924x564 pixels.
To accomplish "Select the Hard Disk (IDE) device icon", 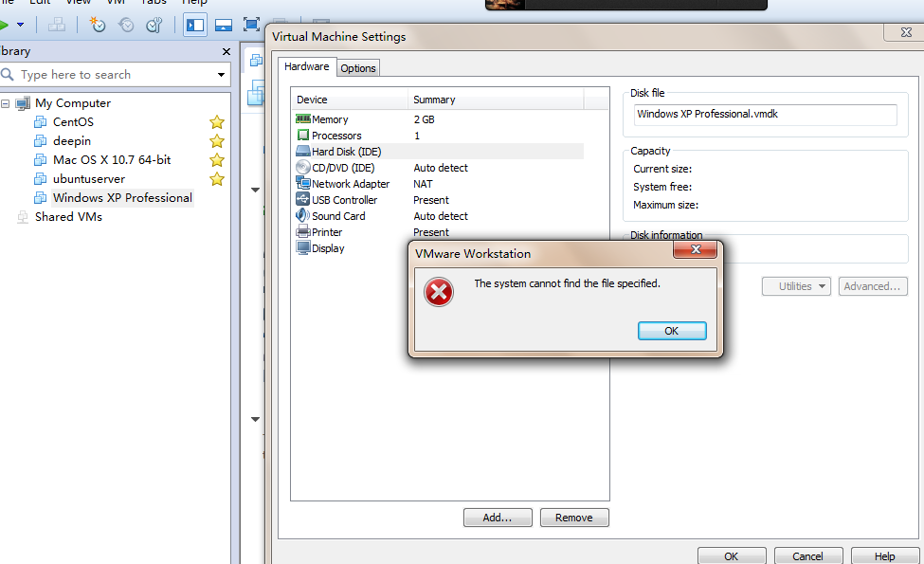I will [x=303, y=152].
